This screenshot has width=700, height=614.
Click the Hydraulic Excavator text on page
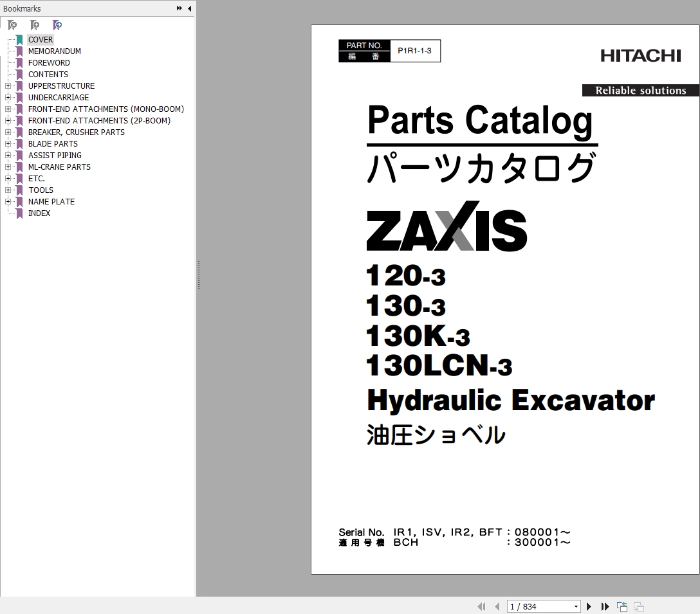tap(511, 401)
